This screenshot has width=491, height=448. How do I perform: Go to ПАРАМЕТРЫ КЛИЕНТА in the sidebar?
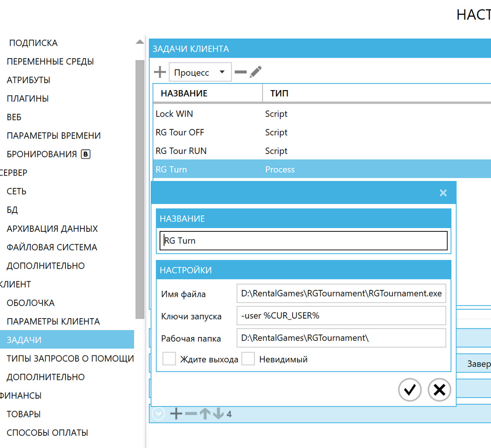(53, 321)
